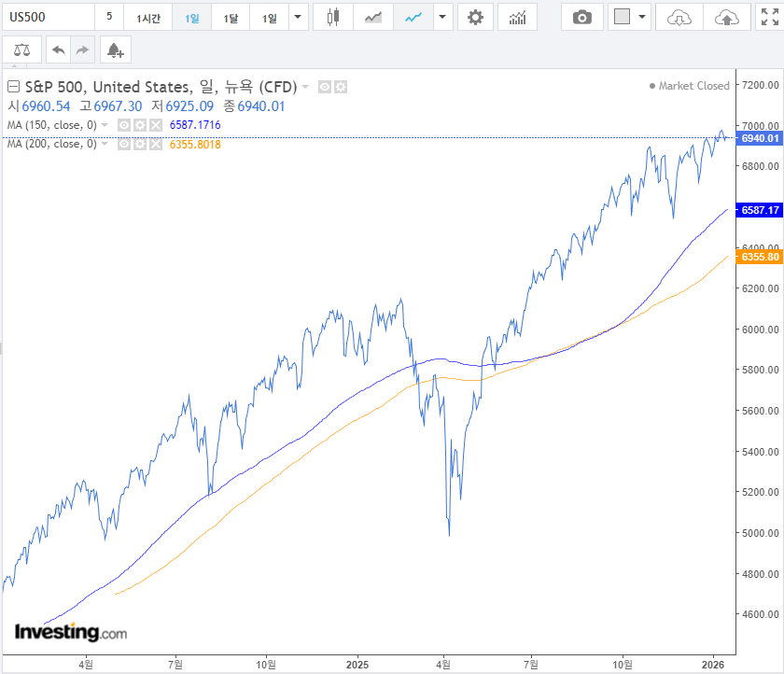Click the MA (200, close, 0) label
This screenshot has width=784, height=674.
(x=52, y=144)
